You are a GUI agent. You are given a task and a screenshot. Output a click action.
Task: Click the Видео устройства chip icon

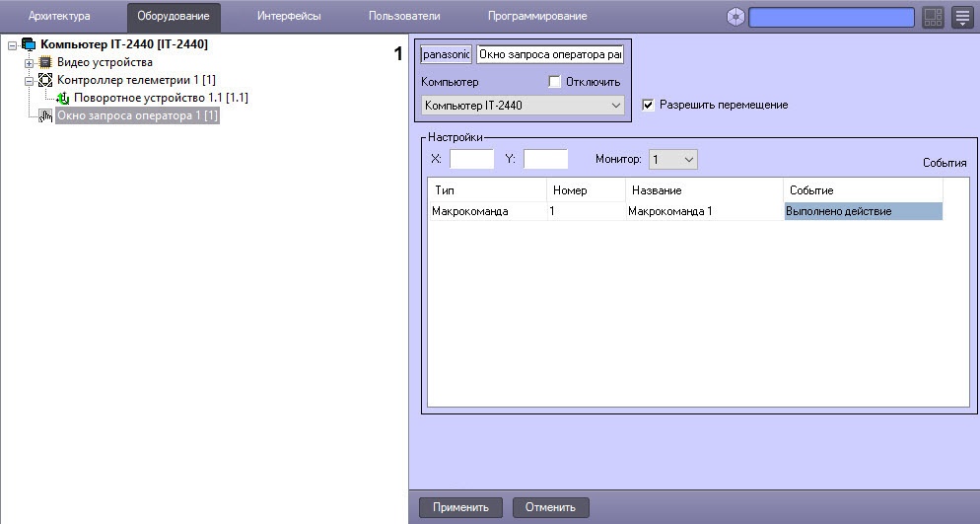click(x=45, y=62)
